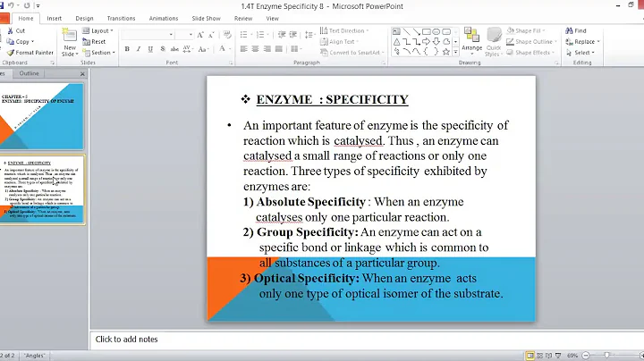Open the Arrange menu
The width and height of the screenshot is (644, 361).
(x=472, y=42)
